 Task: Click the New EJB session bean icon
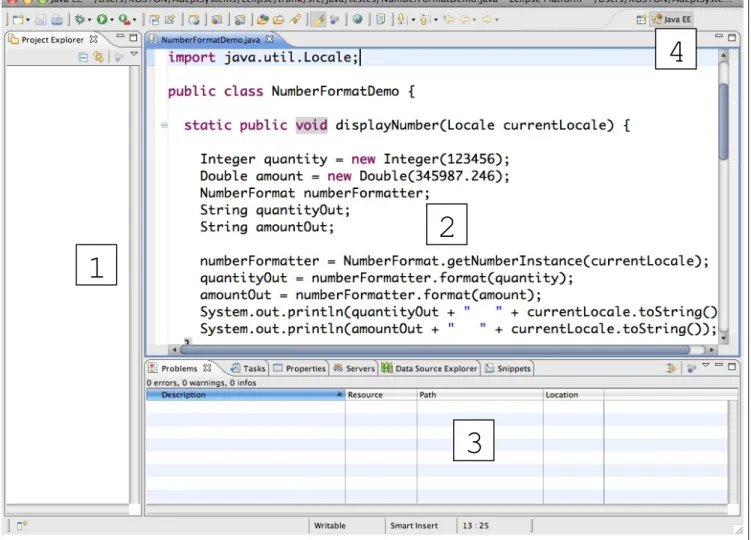point(217,20)
